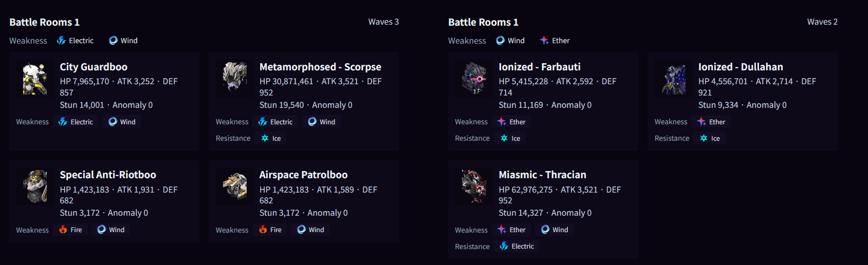The height and width of the screenshot is (265, 868).
Task: Click the Waves 3 label
Action: tap(383, 22)
